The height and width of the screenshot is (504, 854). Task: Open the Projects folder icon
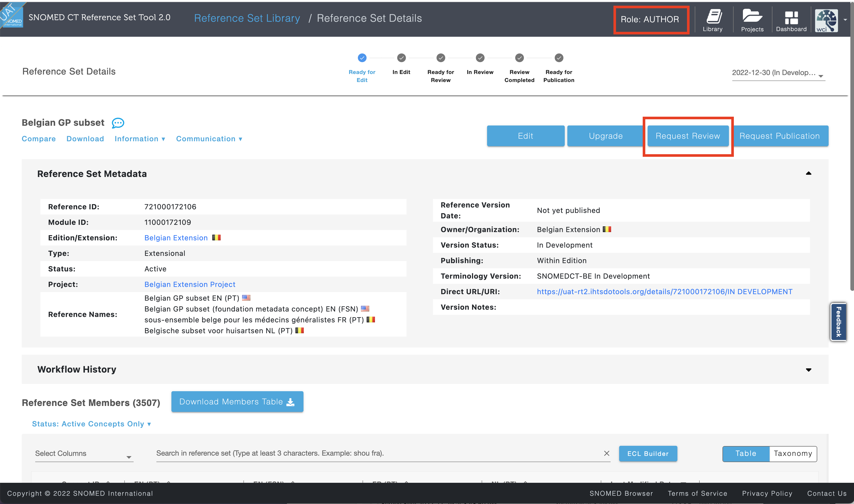pyautogui.click(x=752, y=20)
